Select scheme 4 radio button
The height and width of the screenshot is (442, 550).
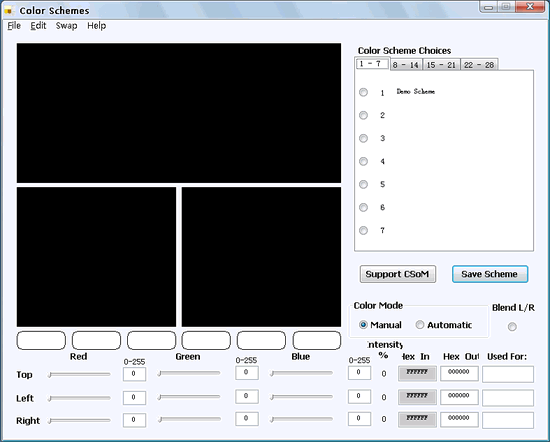(x=363, y=161)
